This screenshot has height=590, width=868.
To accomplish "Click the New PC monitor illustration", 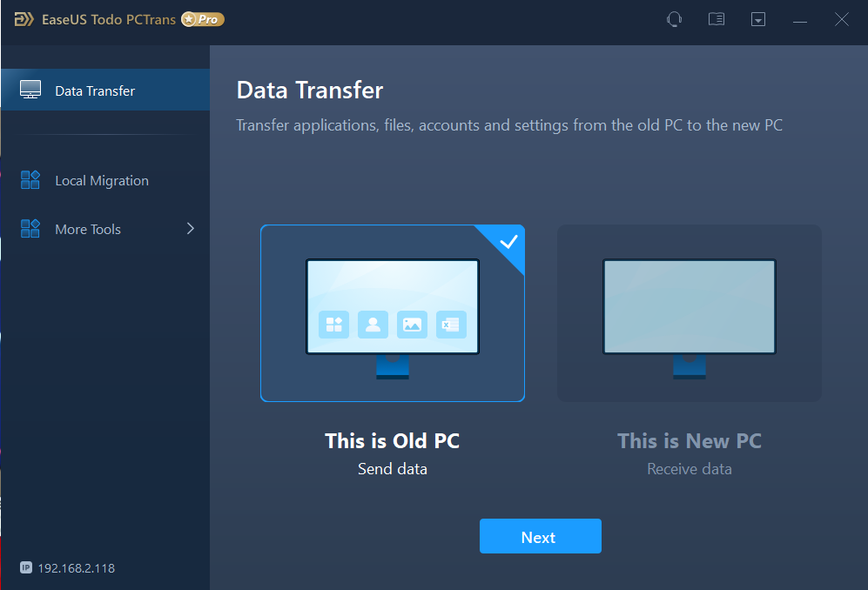I will coord(690,318).
